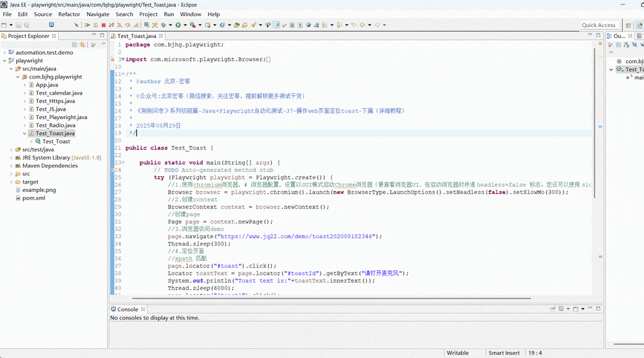The image size is (644, 358).
Task: Open the Window menu
Action: (191, 14)
